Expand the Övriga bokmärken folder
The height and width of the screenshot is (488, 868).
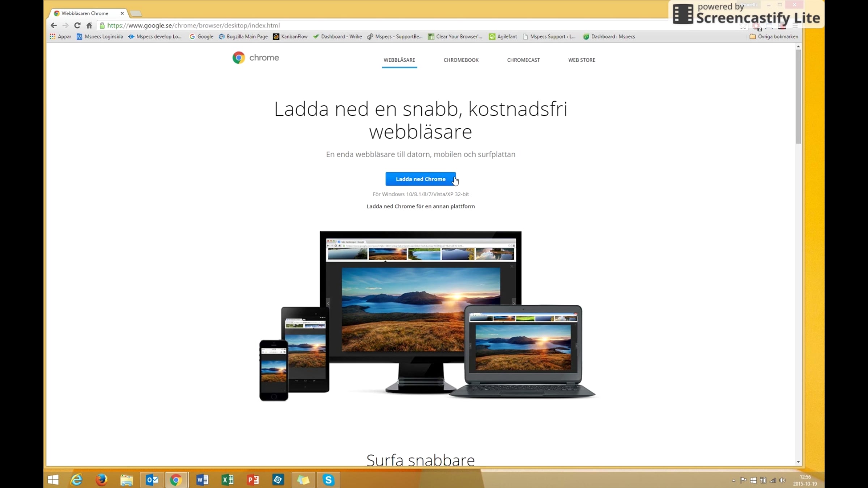774,37
